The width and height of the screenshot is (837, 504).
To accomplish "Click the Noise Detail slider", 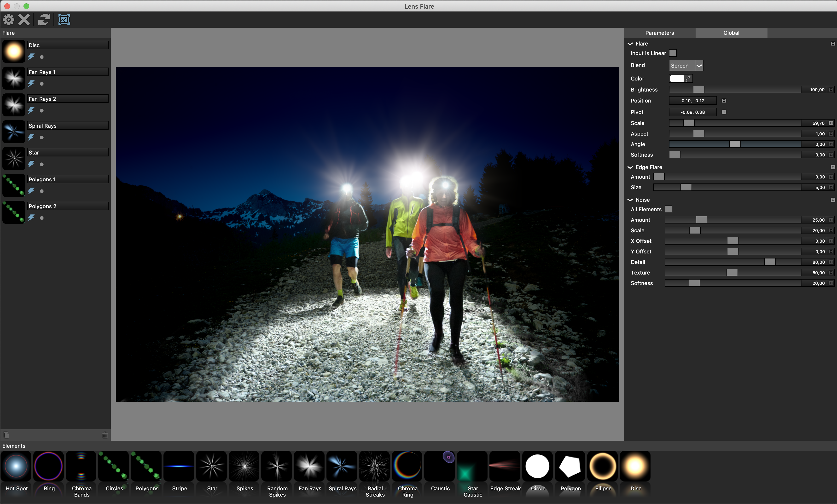I will click(x=733, y=262).
